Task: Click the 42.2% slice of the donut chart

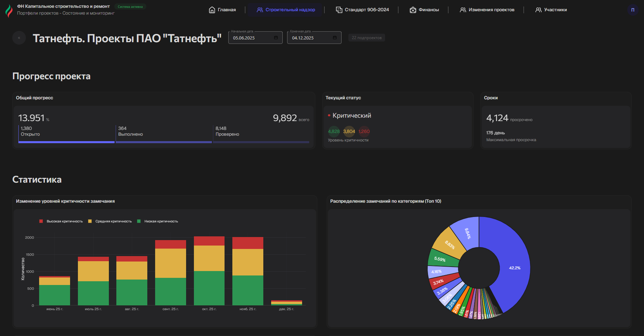Action: 514,268
